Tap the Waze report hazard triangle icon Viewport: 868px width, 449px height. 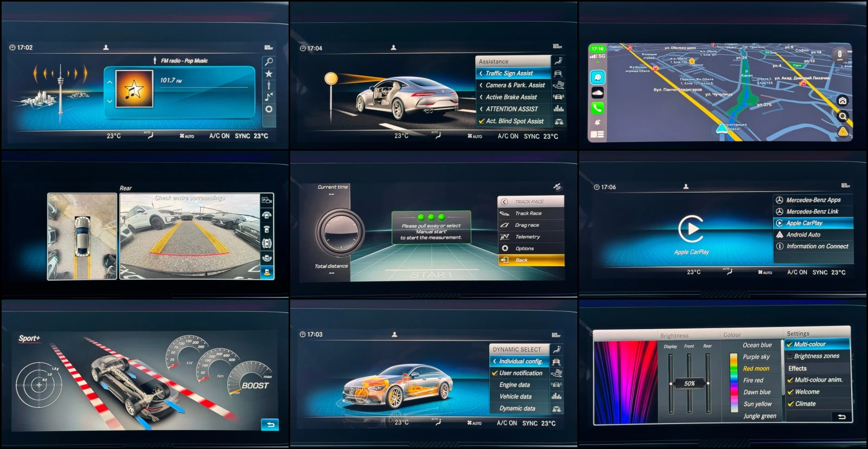pos(843,131)
